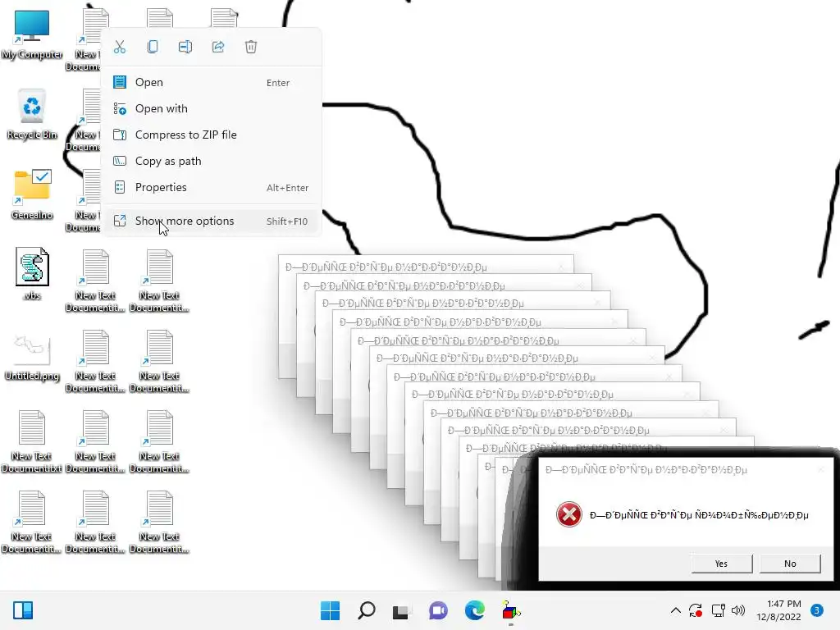This screenshot has width=840, height=630.
Task: Click the red error icon in dialog
Action: pyautogui.click(x=569, y=515)
